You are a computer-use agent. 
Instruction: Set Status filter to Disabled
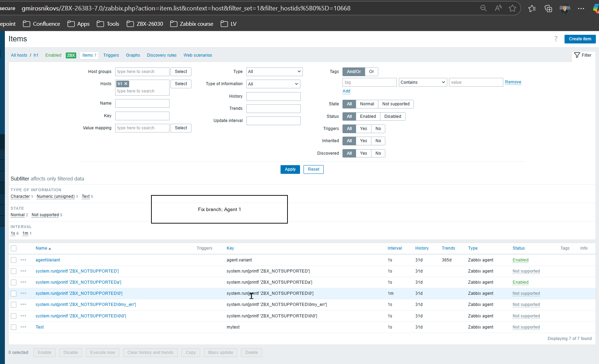pos(393,116)
